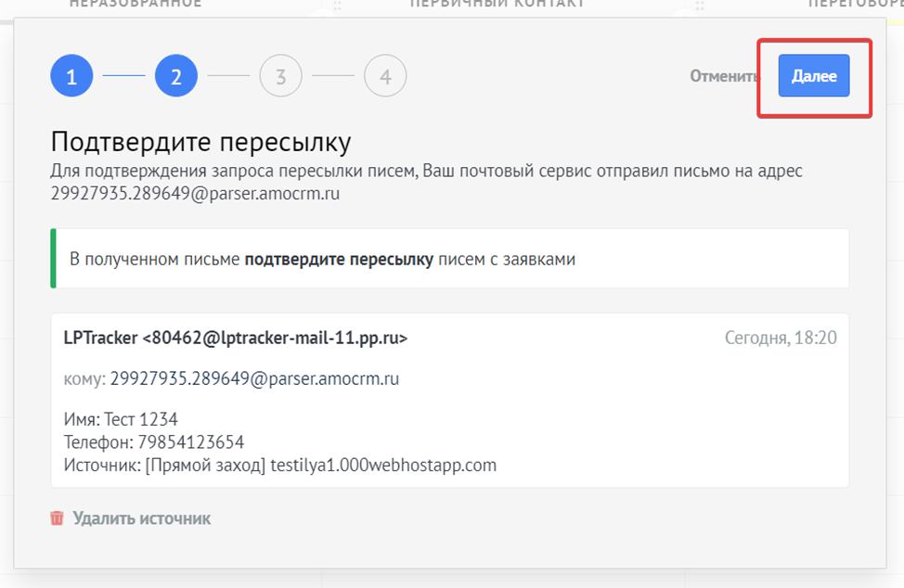Image resolution: width=904 pixels, height=588 pixels.
Task: Click the line Телефон: 79854123654
Action: (154, 441)
